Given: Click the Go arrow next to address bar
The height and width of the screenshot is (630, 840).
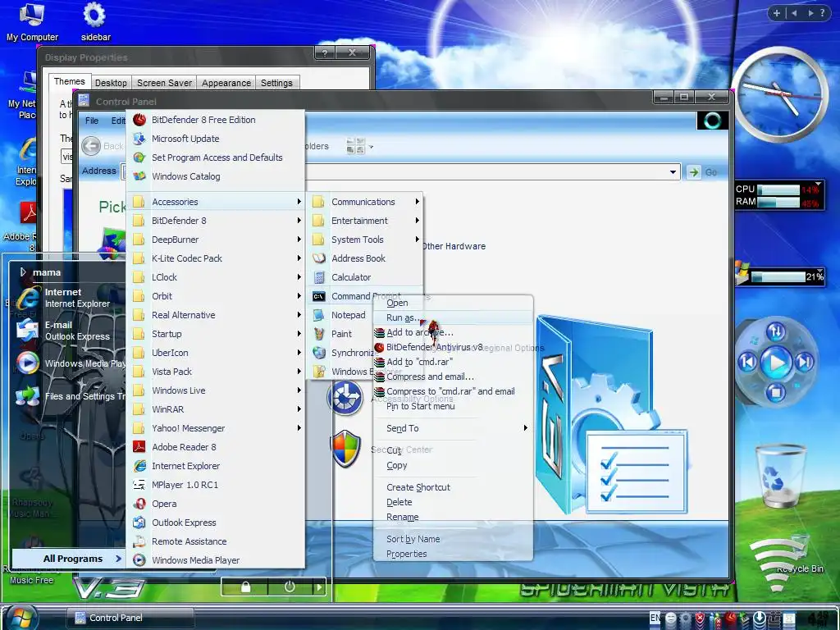Looking at the screenshot, I should click(x=694, y=172).
